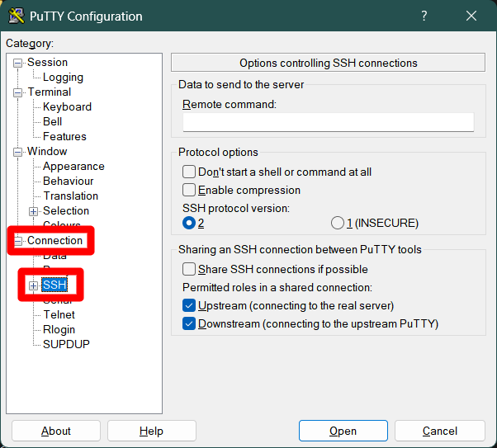This screenshot has height=448, width=497.
Task: Open the Keyboard settings category
Action: point(67,107)
